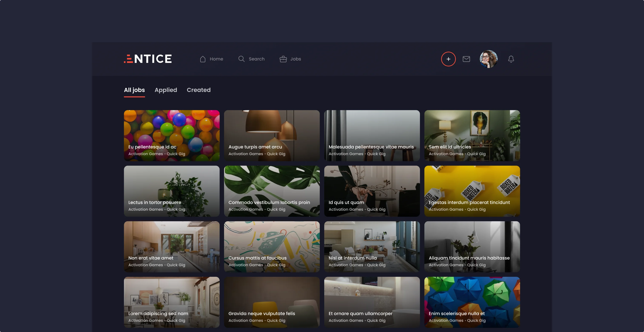This screenshot has height=332, width=644.
Task: Click the notifications bell icon
Action: point(511,59)
